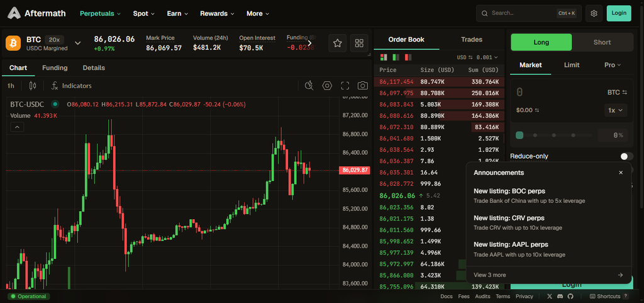Click the Search box

tap(529, 13)
